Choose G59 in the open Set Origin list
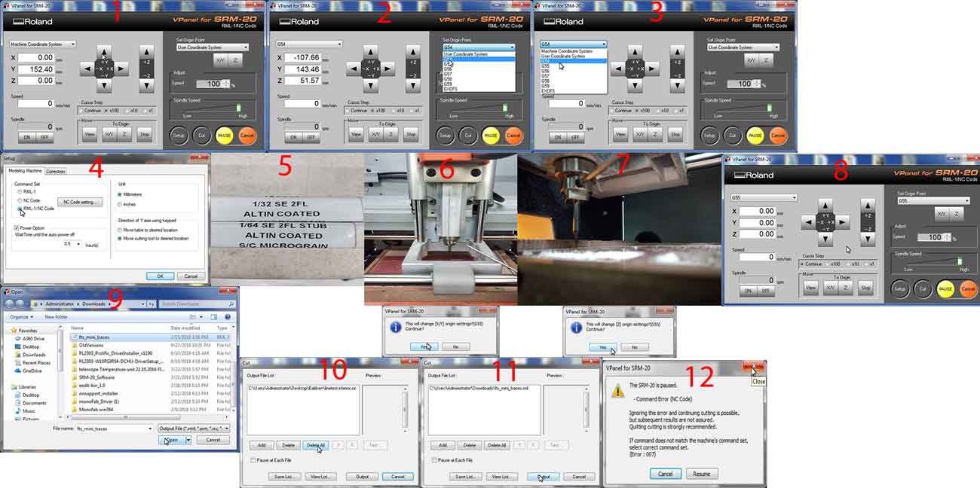The width and height of the screenshot is (980, 488). pos(479,85)
